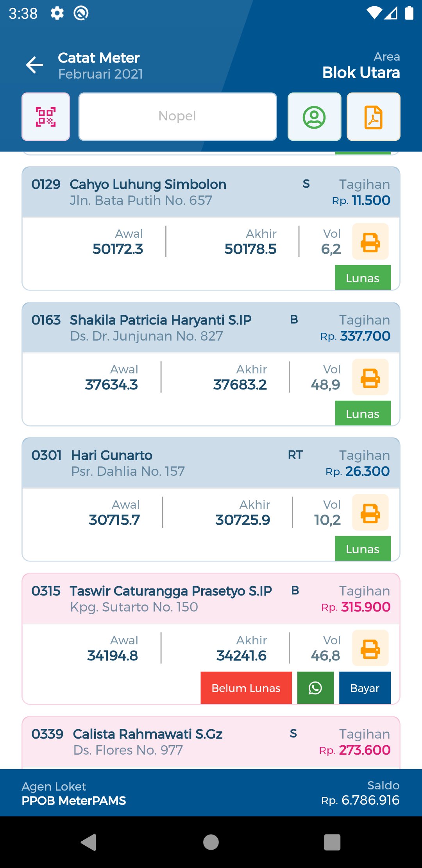The width and height of the screenshot is (422, 868).
Task: Tap the red Belum Lunas label
Action: point(246,688)
